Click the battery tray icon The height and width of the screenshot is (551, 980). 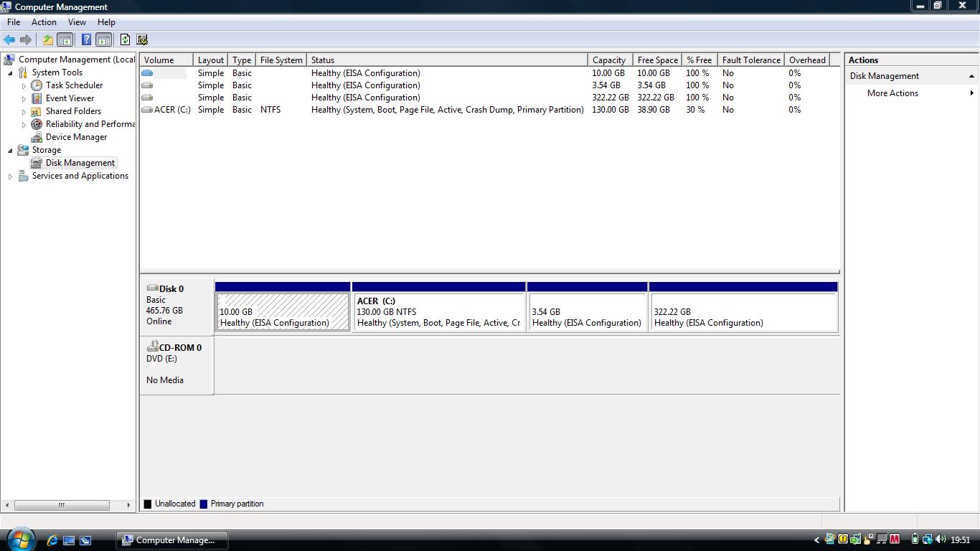(x=915, y=540)
